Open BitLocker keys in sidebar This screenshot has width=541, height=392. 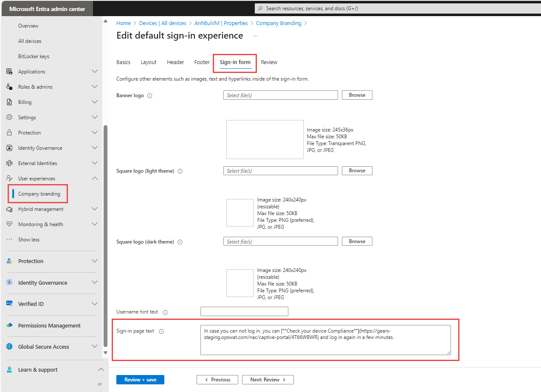[34, 56]
